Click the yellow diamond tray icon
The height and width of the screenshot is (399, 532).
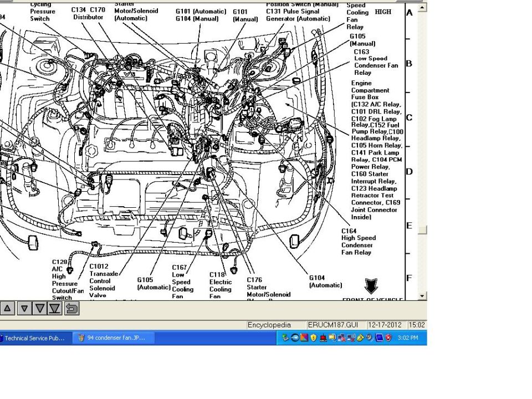(x=360, y=337)
